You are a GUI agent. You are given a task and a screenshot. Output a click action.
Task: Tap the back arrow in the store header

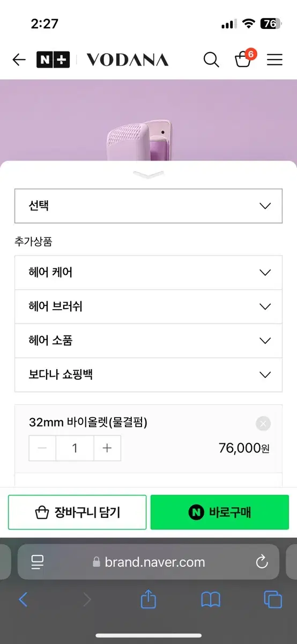point(19,60)
